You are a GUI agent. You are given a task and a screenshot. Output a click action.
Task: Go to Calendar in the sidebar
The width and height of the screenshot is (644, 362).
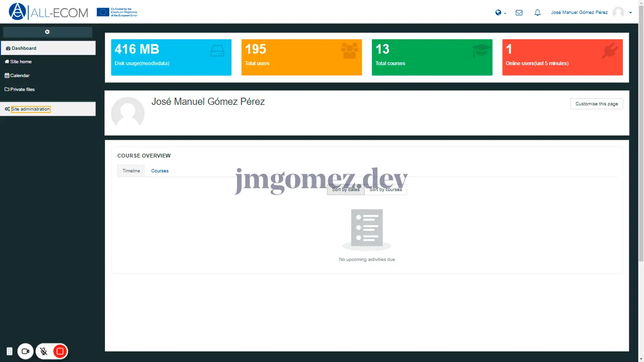[x=20, y=76]
